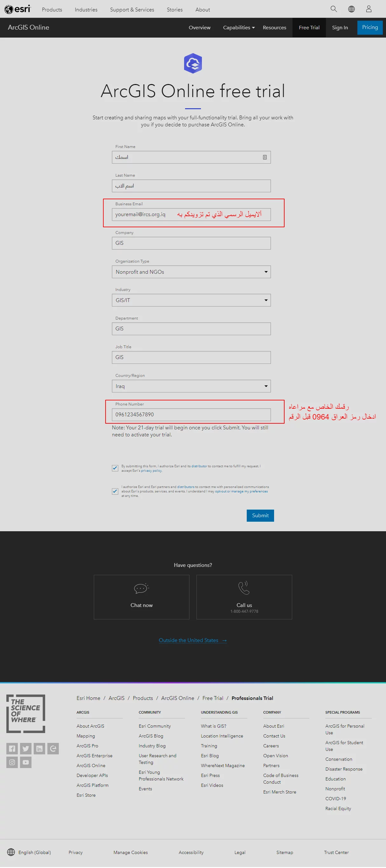Viewport: 386px width, 868px height.
Task: Click into the Business Email field
Action: coord(191,215)
